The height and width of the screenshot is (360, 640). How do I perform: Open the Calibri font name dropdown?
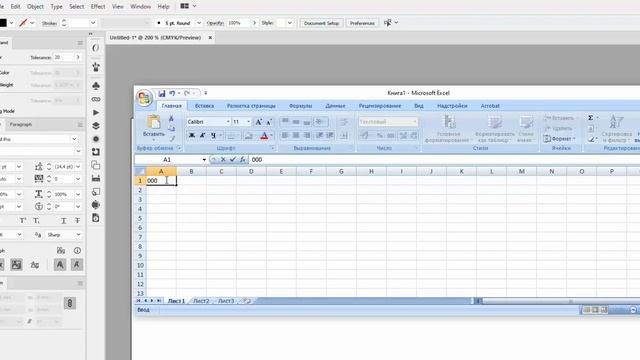pos(228,122)
